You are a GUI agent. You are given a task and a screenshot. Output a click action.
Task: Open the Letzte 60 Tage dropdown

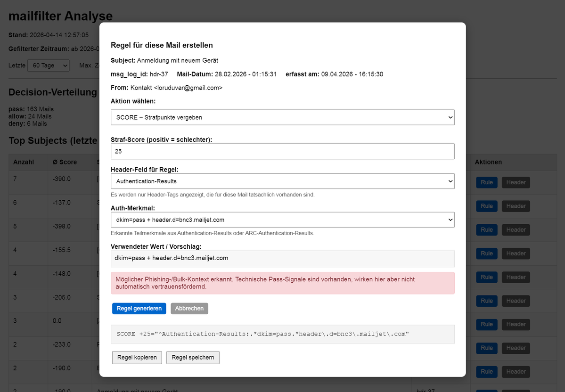pos(48,65)
